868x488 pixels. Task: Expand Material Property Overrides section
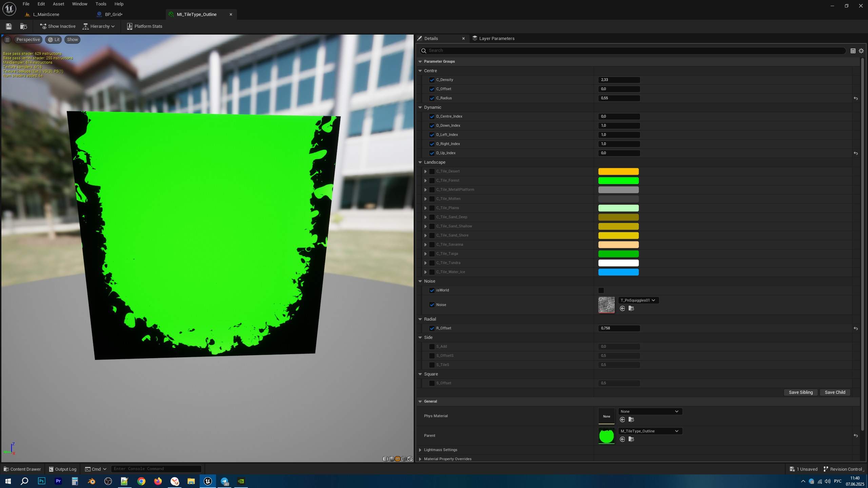point(420,459)
